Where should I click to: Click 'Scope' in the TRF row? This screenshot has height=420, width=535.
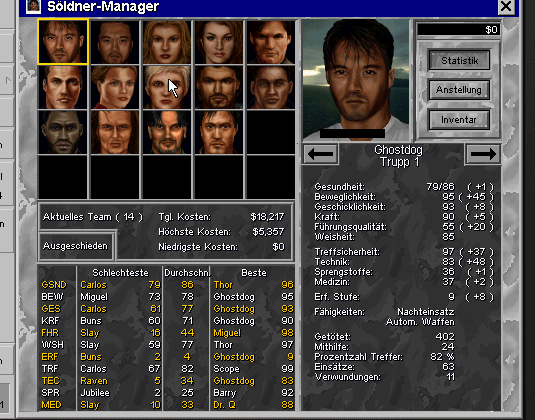(226, 369)
